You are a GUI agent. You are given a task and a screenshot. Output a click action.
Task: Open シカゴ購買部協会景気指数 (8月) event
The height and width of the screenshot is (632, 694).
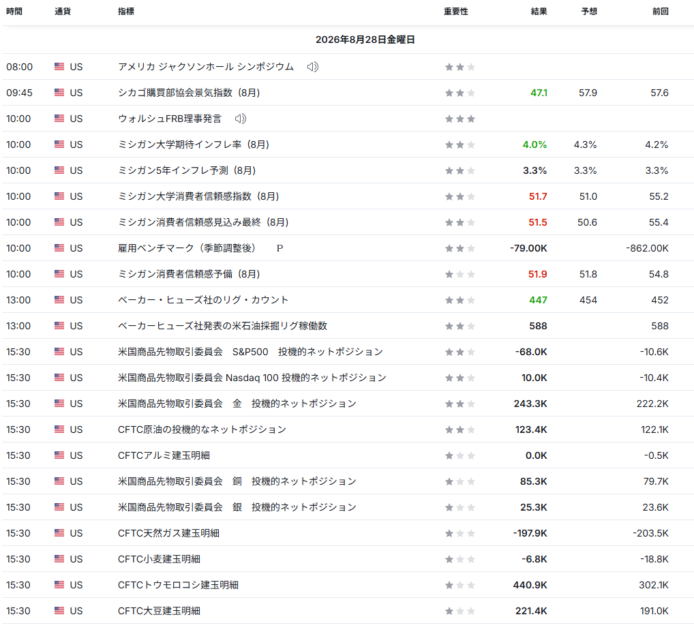click(x=189, y=92)
